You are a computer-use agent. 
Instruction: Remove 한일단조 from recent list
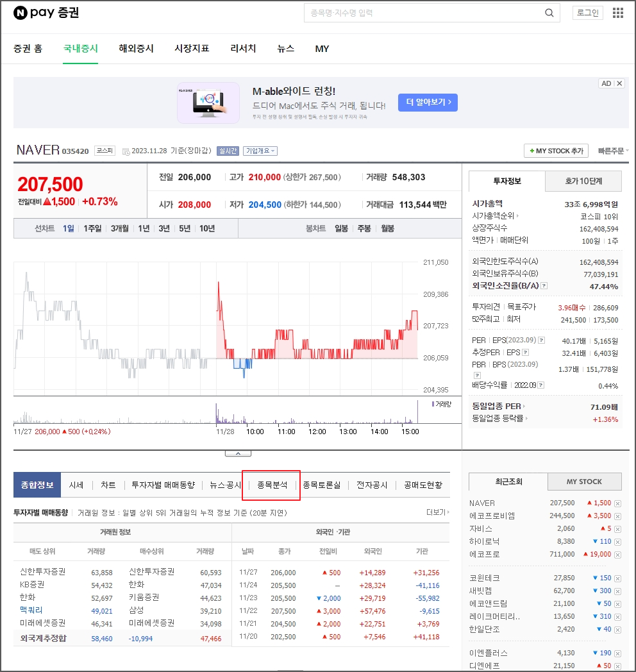click(x=617, y=630)
